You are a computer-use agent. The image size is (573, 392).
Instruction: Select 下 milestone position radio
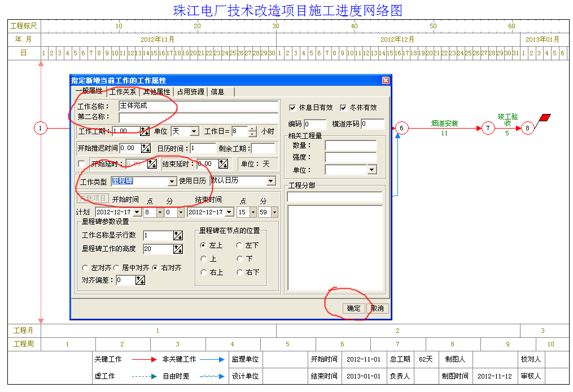click(240, 259)
